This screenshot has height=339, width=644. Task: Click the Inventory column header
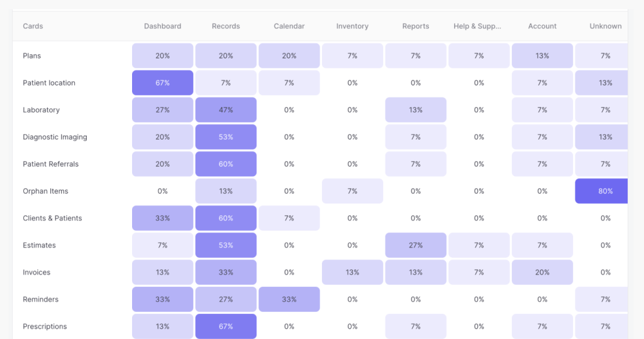tap(352, 26)
